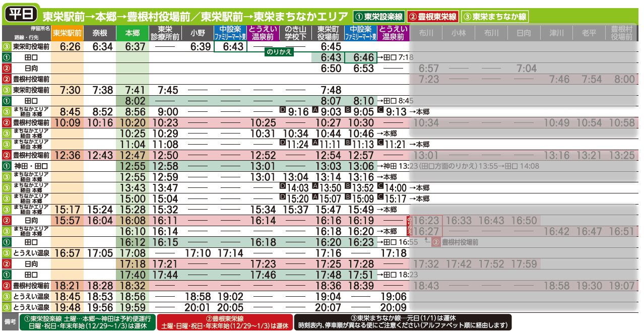Viewport: 644px width, 333px height.
Task: Select the ③東栄まちなか線 route legend badge
Action: 494,17
